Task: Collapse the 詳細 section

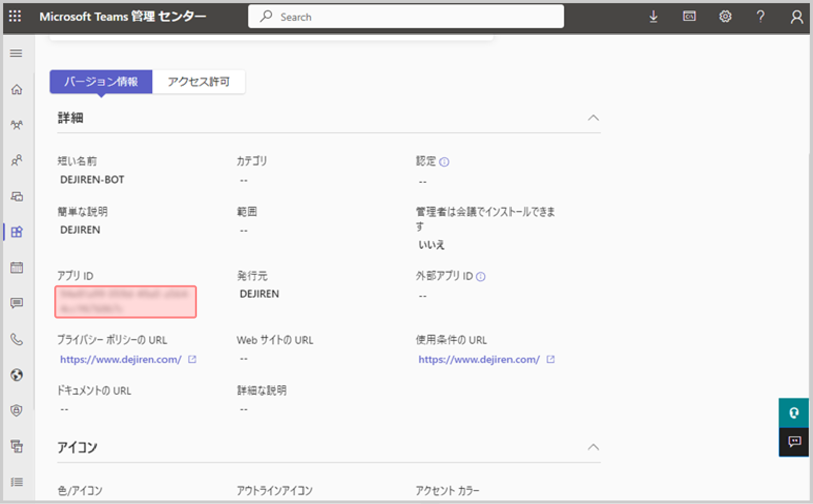Action: coord(593,118)
